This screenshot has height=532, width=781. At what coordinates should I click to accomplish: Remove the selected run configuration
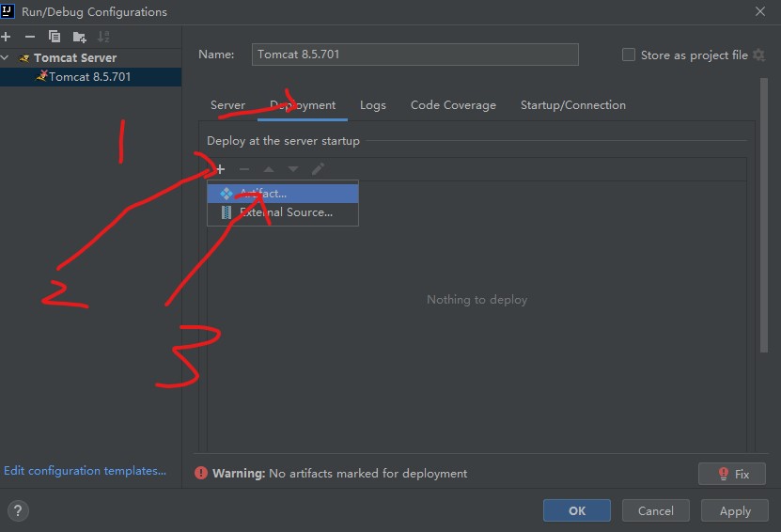click(30, 37)
